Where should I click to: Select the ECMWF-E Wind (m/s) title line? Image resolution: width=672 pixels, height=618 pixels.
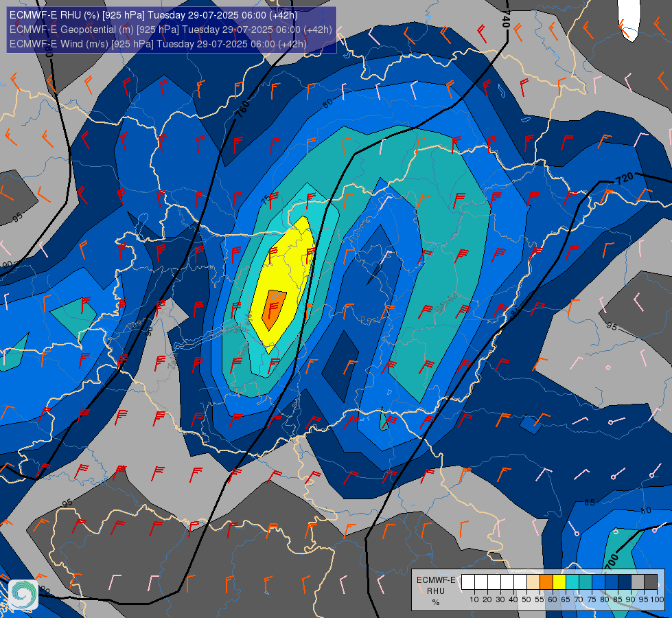tap(158, 44)
